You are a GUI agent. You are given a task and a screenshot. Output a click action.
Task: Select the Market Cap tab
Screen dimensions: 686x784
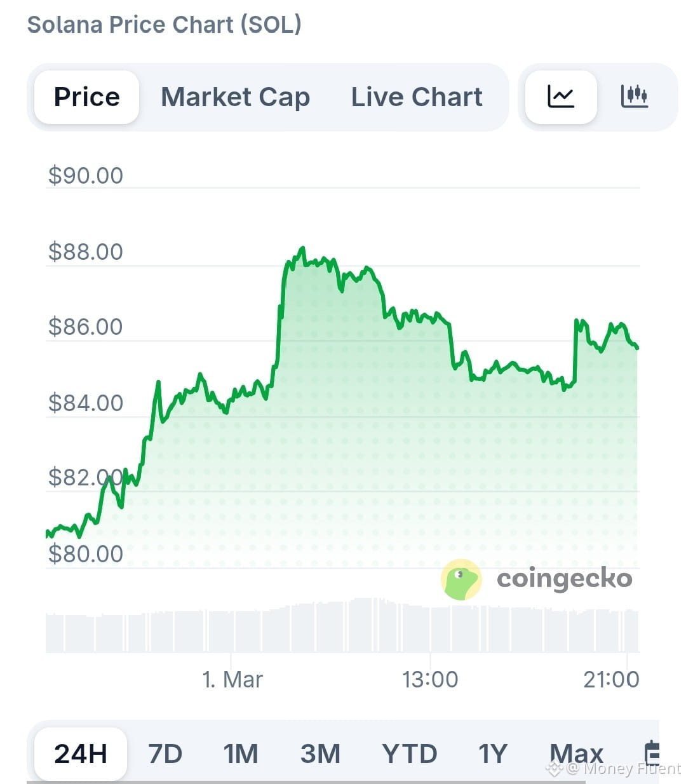(236, 97)
